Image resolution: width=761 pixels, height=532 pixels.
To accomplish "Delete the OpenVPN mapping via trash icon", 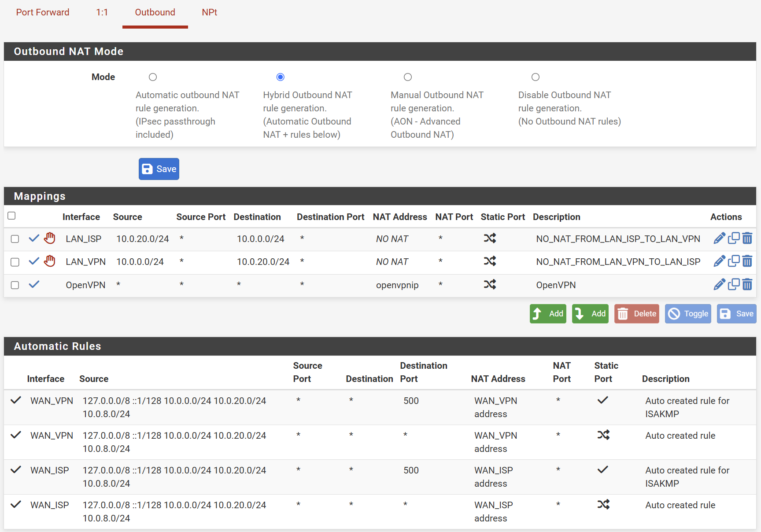I will (747, 285).
